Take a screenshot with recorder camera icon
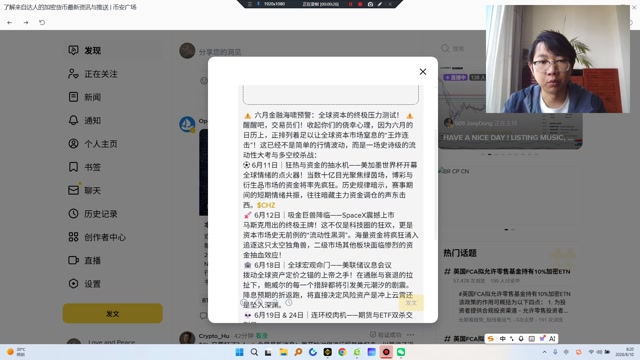This screenshot has height=360, width=640. coord(370,4)
